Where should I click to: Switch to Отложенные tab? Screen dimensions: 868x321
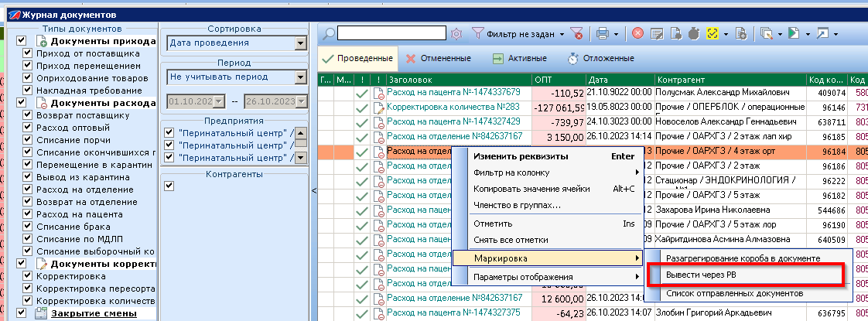coord(600,58)
